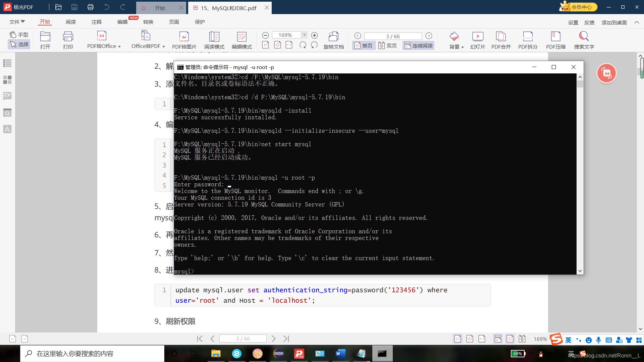Open the PDF合并 merge tool

pyautogui.click(x=501, y=40)
